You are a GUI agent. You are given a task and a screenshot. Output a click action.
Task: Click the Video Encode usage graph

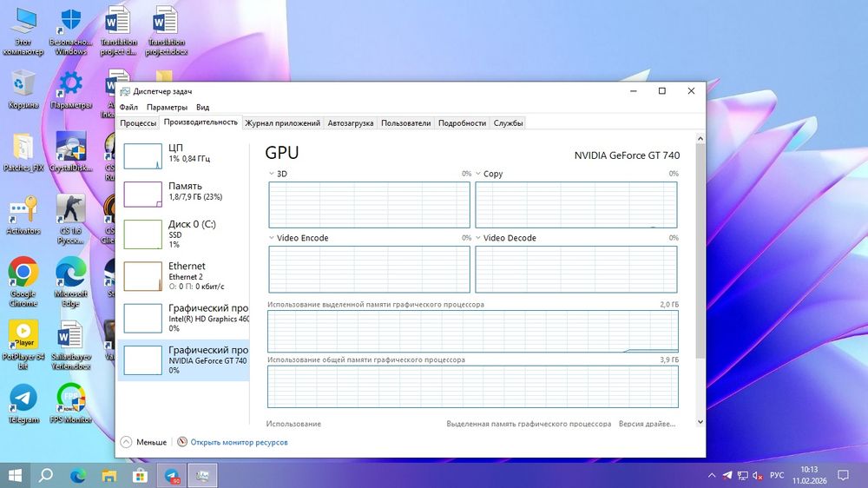[x=369, y=269]
